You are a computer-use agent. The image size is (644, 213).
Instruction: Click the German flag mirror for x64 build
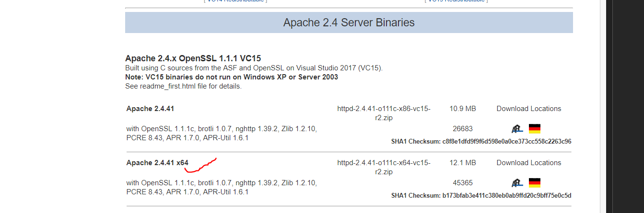pos(535,183)
